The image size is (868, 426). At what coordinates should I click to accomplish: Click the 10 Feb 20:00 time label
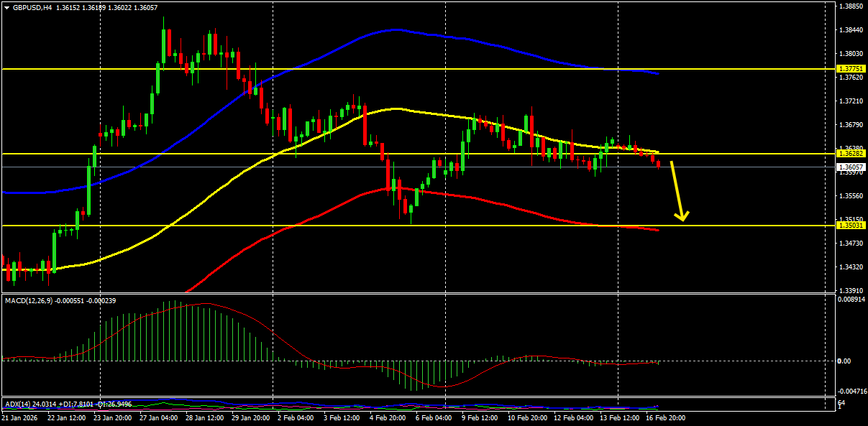tap(526, 418)
